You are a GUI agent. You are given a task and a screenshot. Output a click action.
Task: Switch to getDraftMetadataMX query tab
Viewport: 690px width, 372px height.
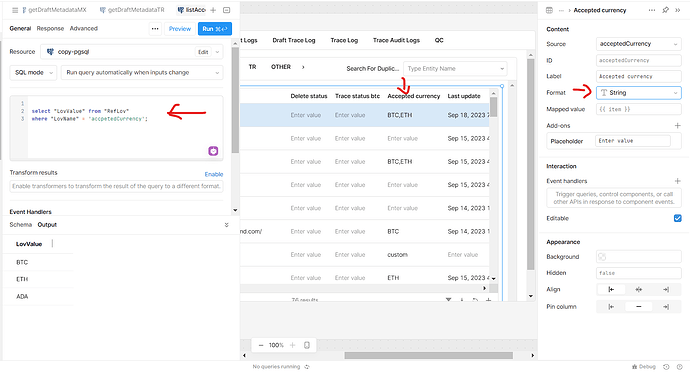(55, 10)
